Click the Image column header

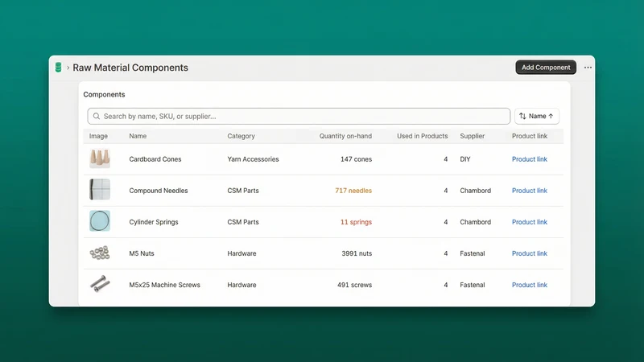[98, 136]
